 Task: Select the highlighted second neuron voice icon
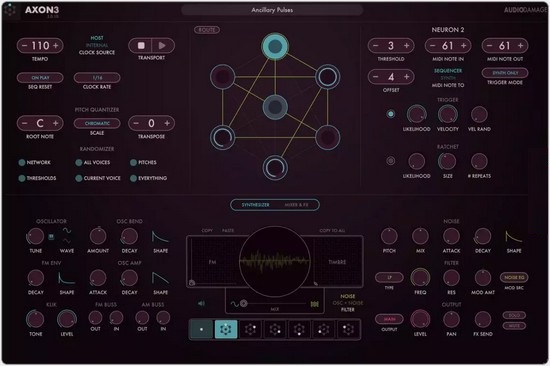tap(226, 329)
